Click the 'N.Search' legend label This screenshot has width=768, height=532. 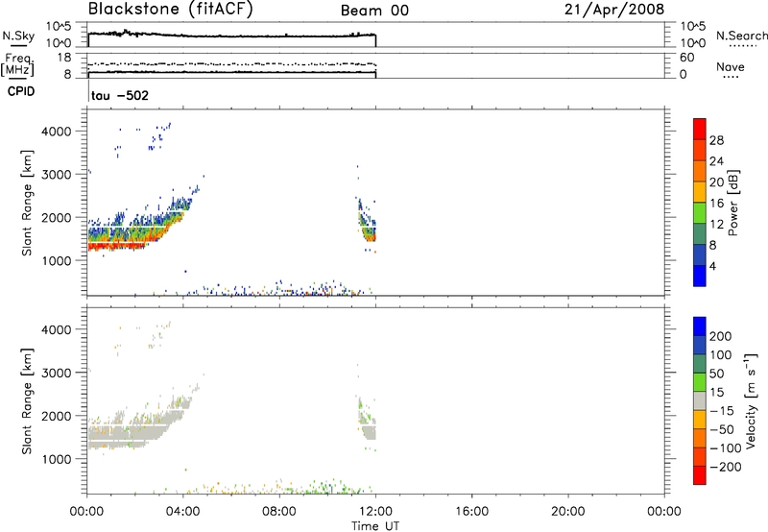pyautogui.click(x=741, y=36)
